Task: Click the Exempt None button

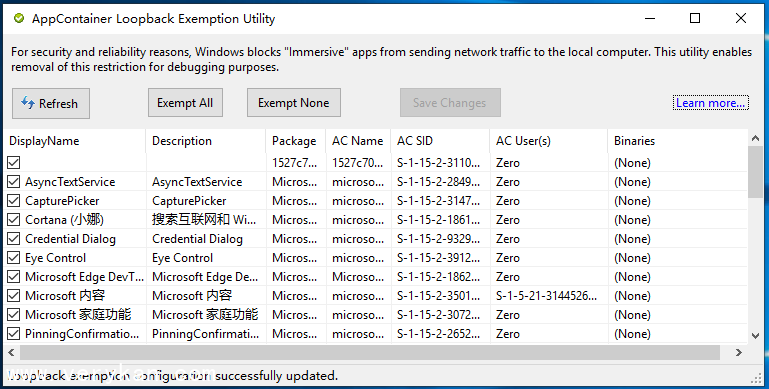Action: coord(294,103)
